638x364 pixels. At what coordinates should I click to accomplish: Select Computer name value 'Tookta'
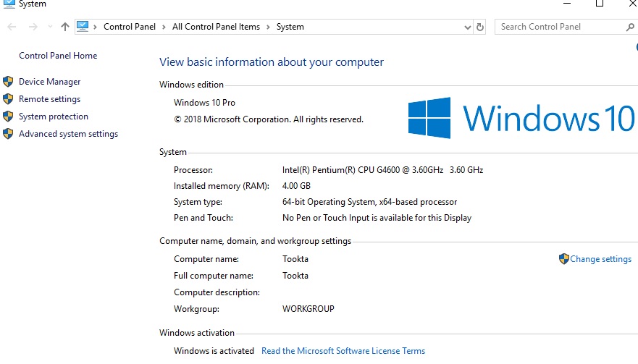pos(295,259)
